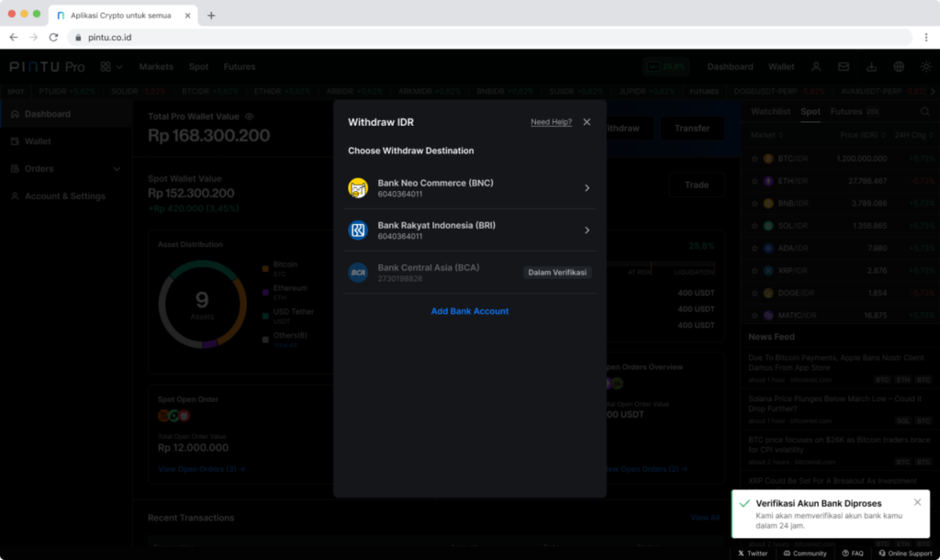Sort by the Market column

767,135
